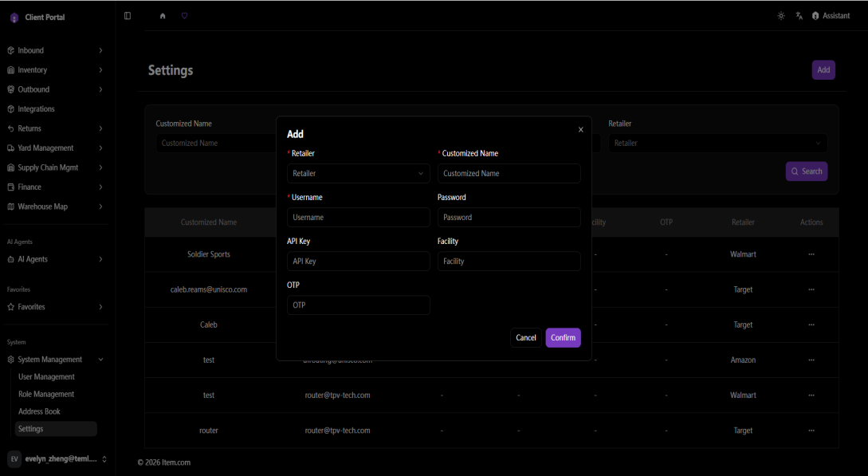Expand the Returns menu
868x476 pixels.
(55, 128)
